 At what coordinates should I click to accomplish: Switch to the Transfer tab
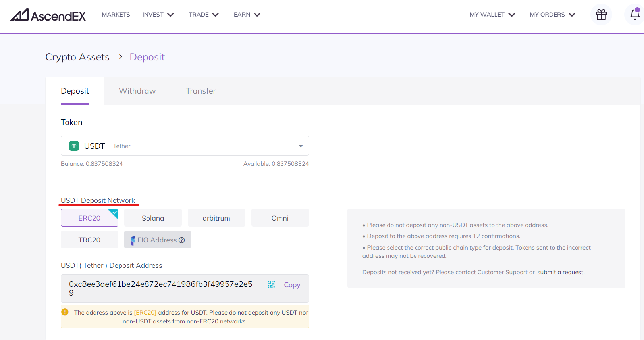(x=201, y=91)
